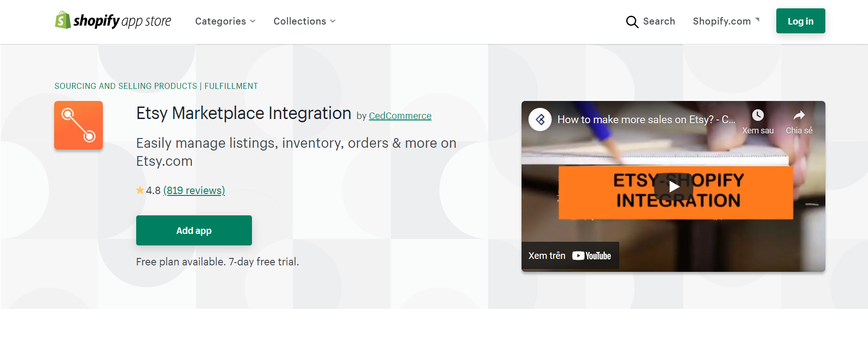Image resolution: width=868 pixels, height=339 pixels.
Task: Open the Shopify.com external link
Action: coord(722,21)
